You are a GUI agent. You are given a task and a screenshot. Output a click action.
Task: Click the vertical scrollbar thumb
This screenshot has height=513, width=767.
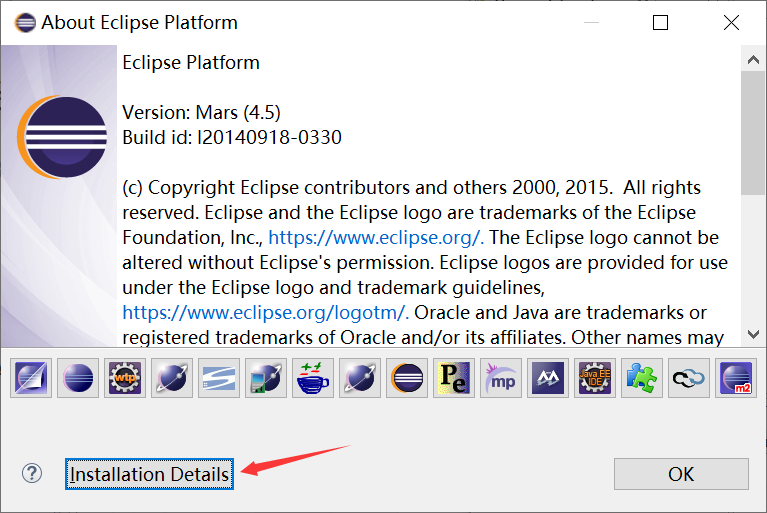point(753,133)
